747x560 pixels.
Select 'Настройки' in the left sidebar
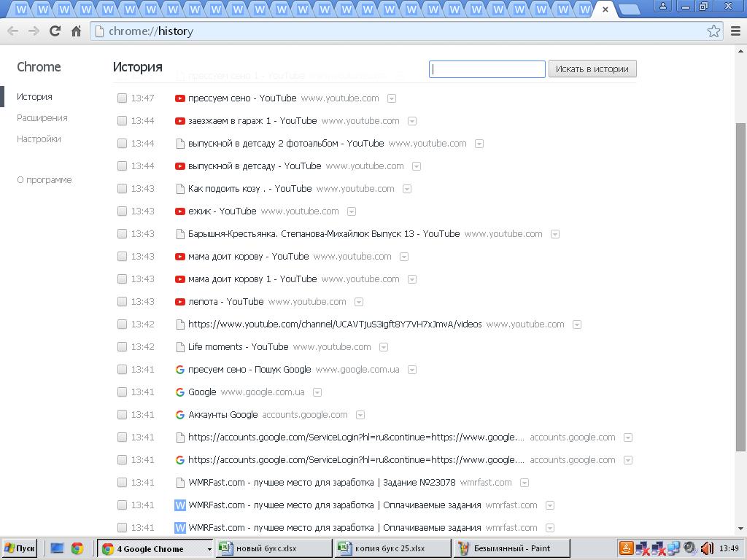click(x=39, y=139)
